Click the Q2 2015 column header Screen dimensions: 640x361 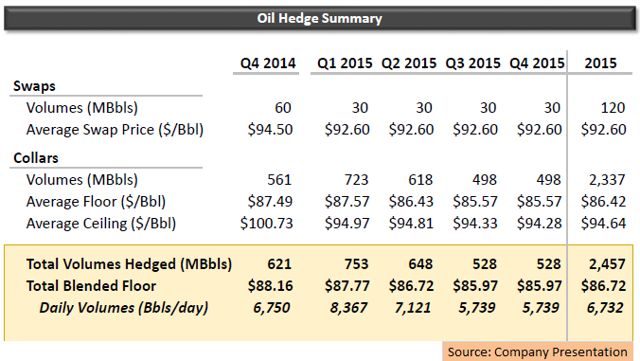pyautogui.click(x=409, y=63)
